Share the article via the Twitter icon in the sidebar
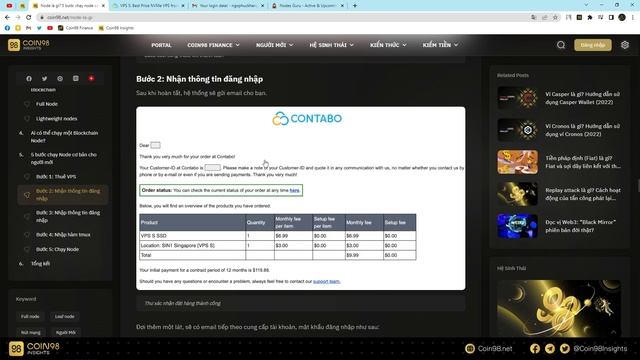Viewport: 640px width, 360px height. click(x=44, y=78)
